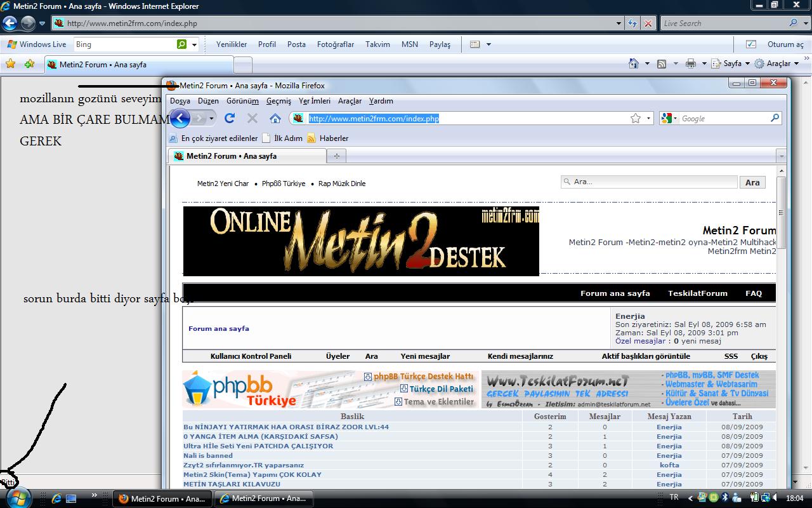This screenshot has height=508, width=812.
Task: Click the Google search engine icon in Firefox
Action: point(666,118)
